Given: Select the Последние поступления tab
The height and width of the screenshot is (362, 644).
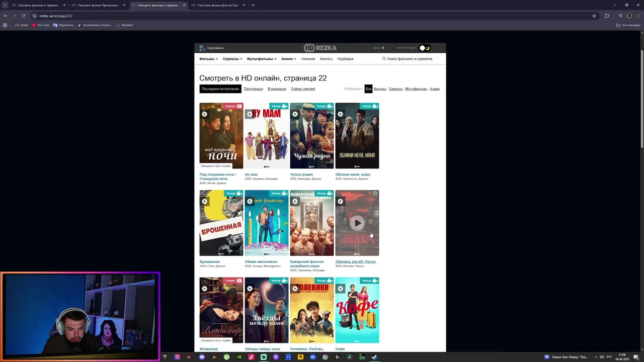Looking at the screenshot, I should (x=220, y=89).
